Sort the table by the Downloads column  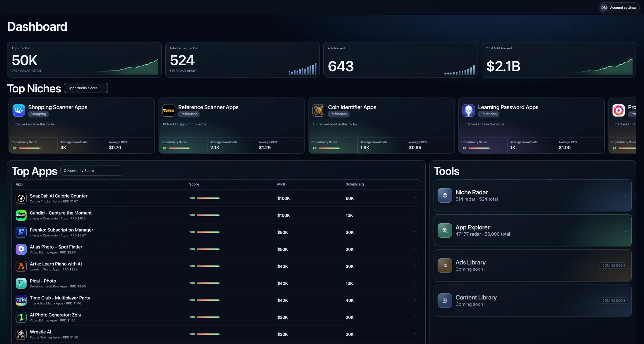355,184
